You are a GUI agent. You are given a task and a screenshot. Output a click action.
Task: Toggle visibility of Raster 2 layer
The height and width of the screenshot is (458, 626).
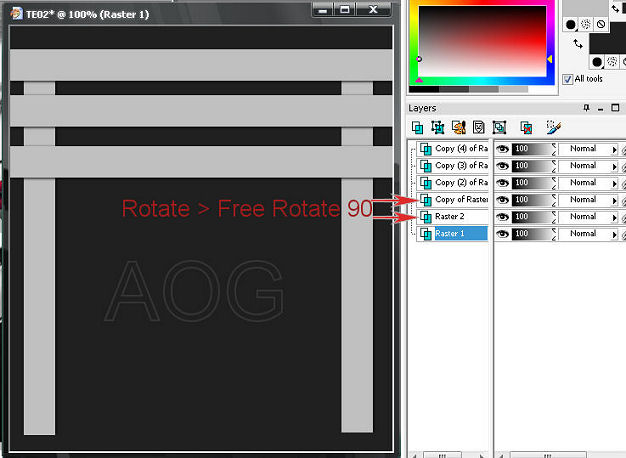(x=503, y=217)
